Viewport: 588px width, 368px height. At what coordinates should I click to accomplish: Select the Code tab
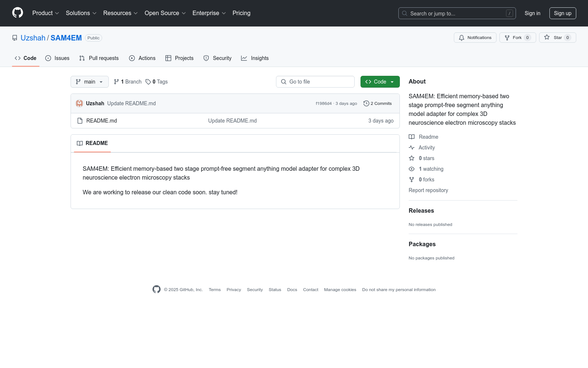coord(26,58)
